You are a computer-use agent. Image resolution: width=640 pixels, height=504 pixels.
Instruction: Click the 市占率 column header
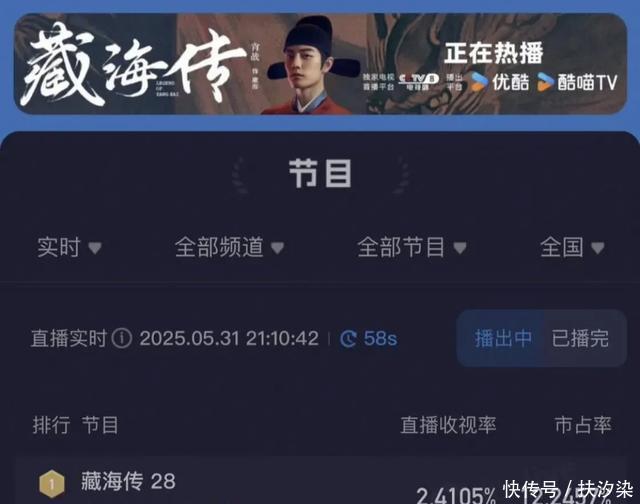click(583, 425)
